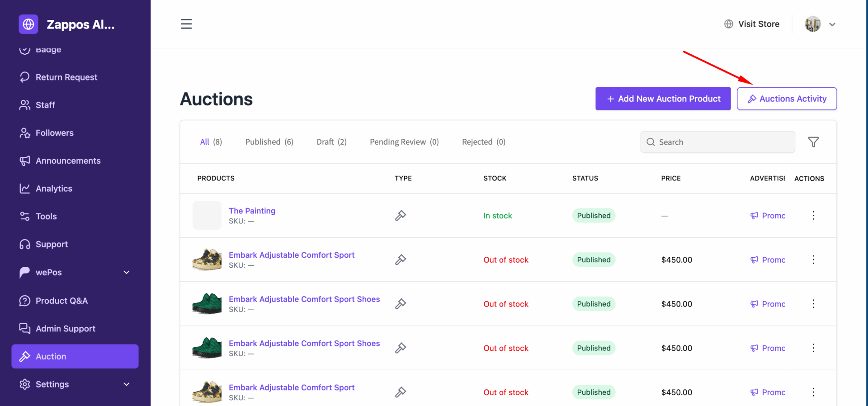Click the STOCK column header
The width and height of the screenshot is (868, 406).
pos(495,178)
